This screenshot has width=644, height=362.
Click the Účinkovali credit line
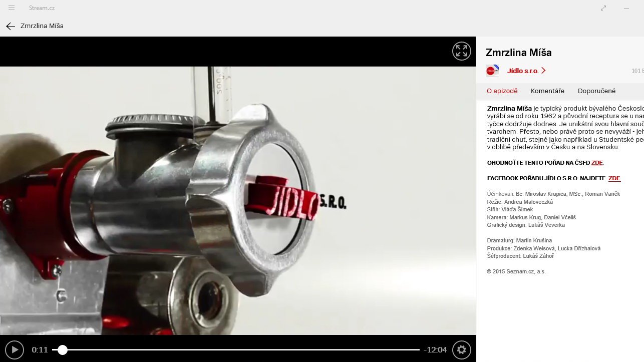(x=553, y=194)
